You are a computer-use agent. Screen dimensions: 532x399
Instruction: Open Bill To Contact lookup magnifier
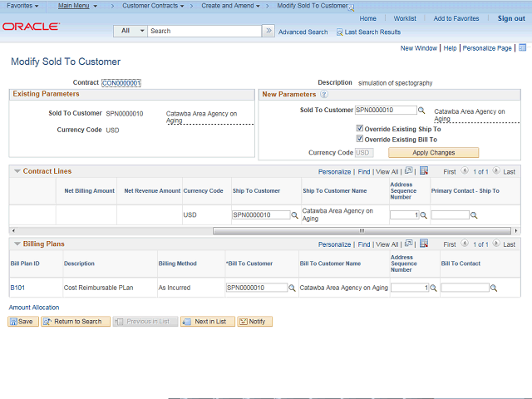pyautogui.click(x=494, y=288)
